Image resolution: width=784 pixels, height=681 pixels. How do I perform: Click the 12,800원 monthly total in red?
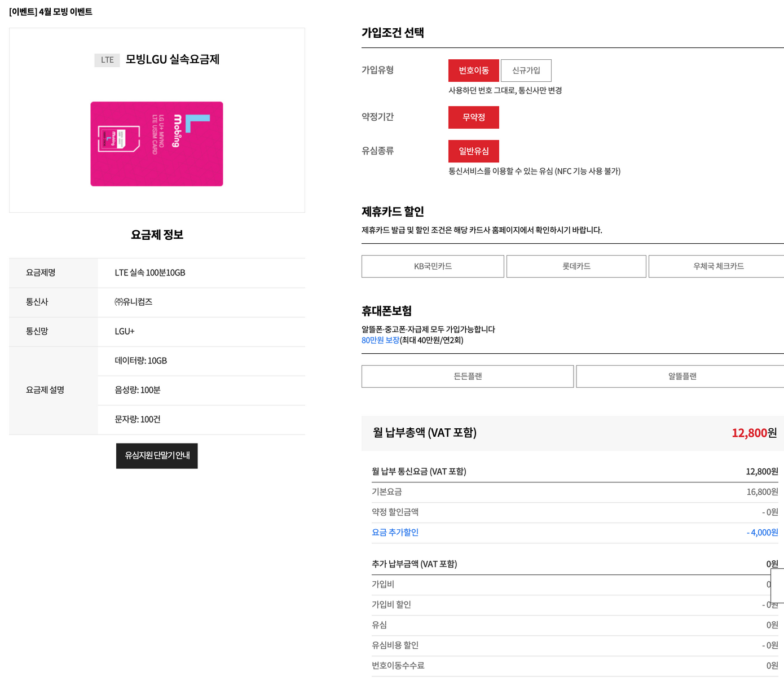754,433
